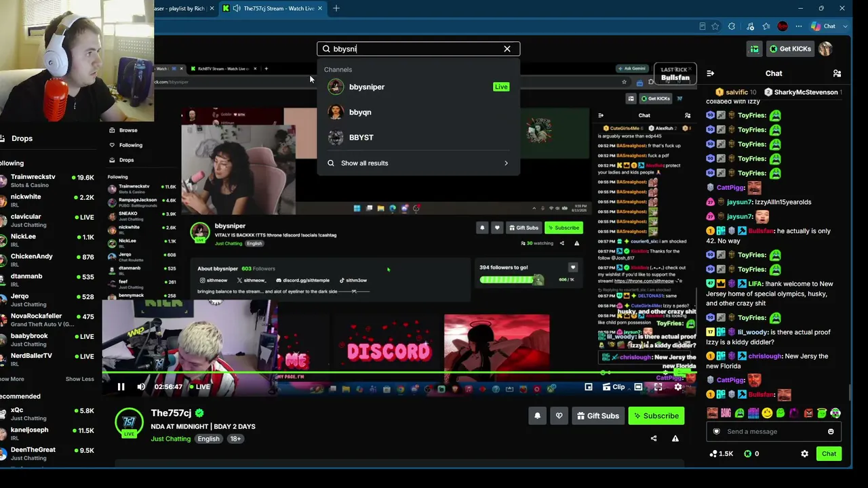Open browser extensions puzzle icon

732,26
